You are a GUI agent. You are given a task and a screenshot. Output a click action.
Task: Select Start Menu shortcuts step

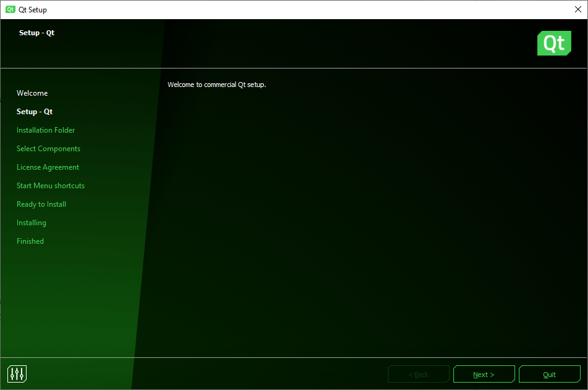[x=51, y=186]
